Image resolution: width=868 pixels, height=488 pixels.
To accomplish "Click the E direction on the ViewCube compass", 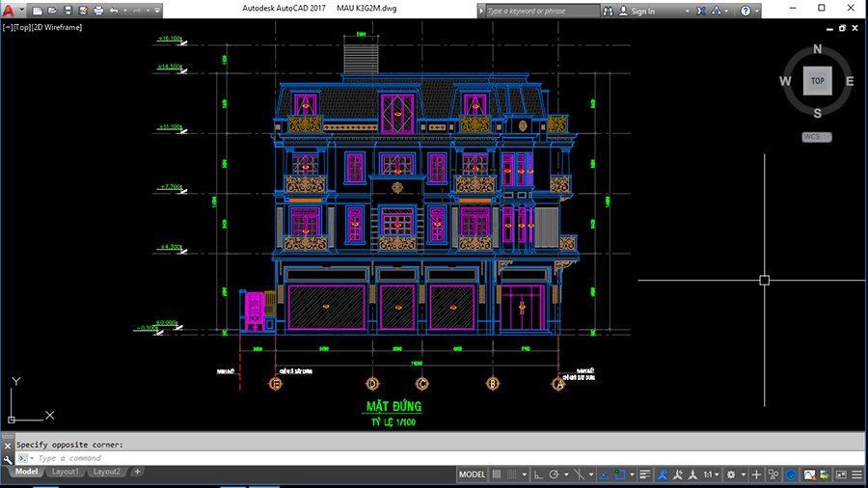I will click(850, 81).
